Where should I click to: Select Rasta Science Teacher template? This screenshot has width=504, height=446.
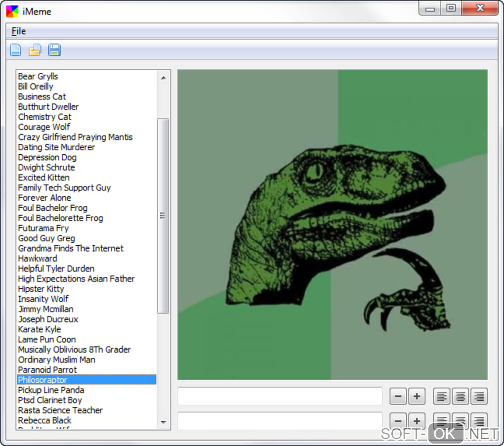pyautogui.click(x=86, y=410)
